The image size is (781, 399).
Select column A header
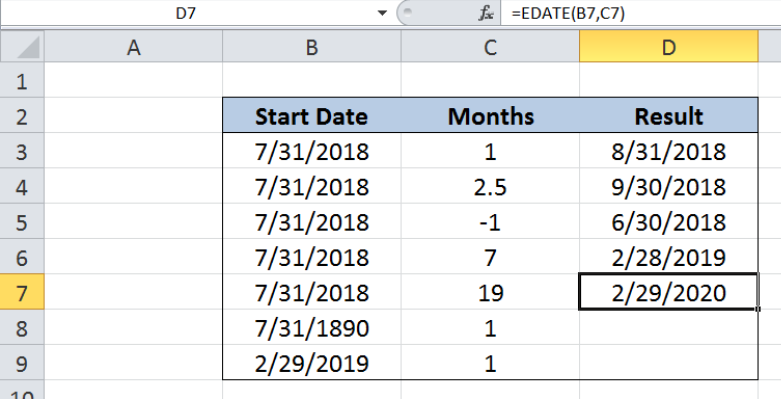pyautogui.click(x=133, y=48)
